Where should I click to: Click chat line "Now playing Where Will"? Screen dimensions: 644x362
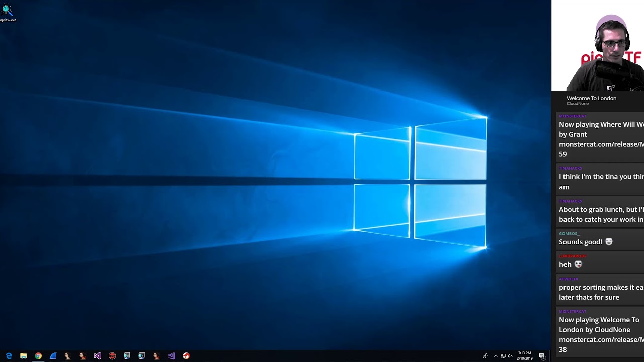[x=601, y=124]
